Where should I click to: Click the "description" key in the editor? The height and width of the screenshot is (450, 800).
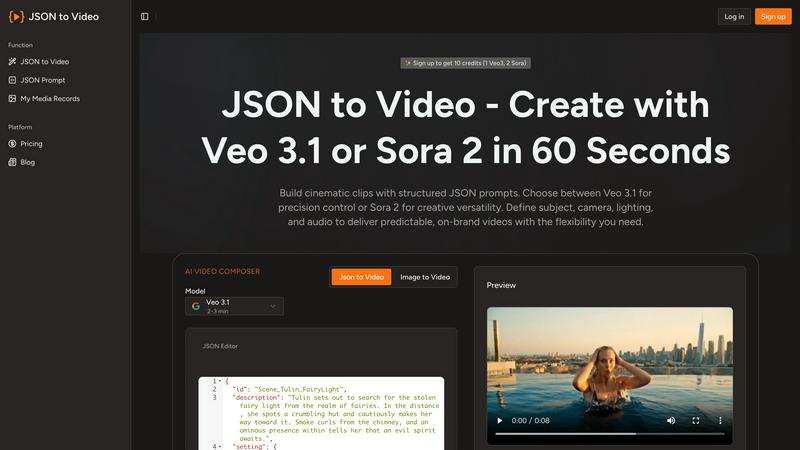click(x=257, y=397)
